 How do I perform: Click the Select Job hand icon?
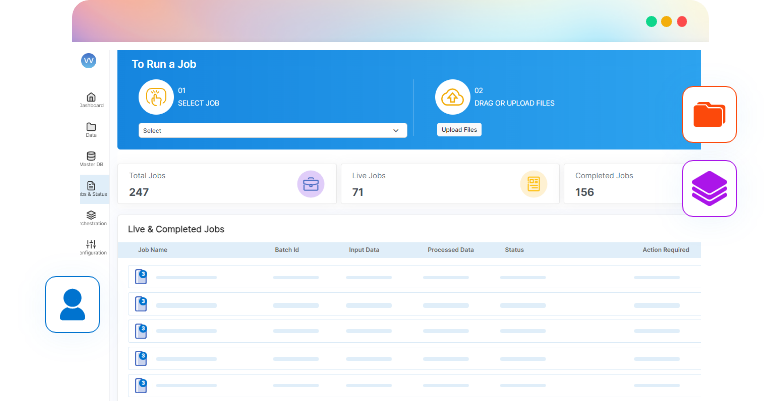coord(156,97)
